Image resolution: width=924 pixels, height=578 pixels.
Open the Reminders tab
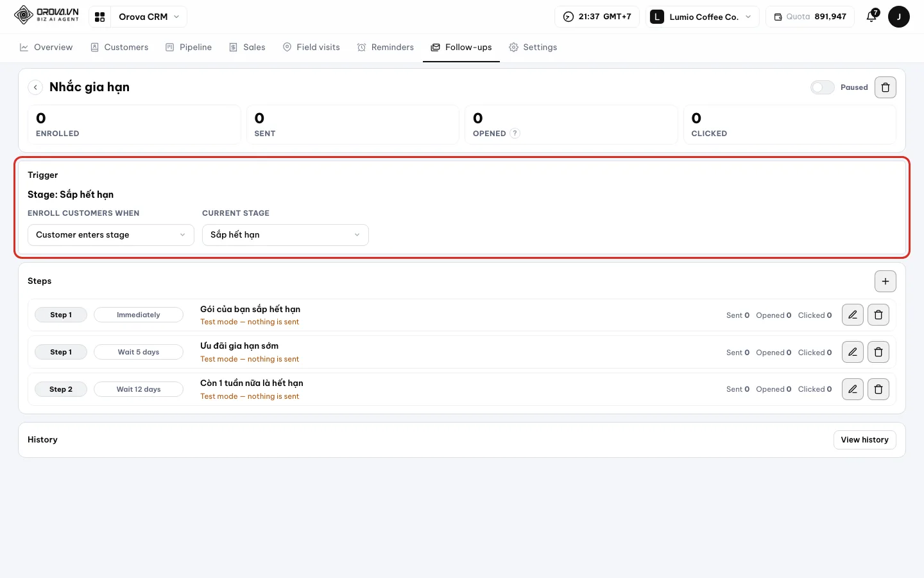pos(385,48)
